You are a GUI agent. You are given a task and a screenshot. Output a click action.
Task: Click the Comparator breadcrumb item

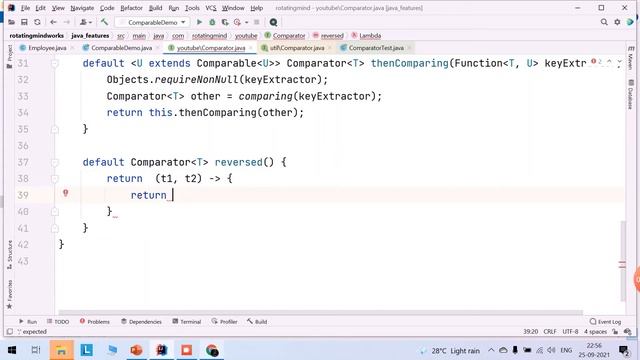coord(285,36)
